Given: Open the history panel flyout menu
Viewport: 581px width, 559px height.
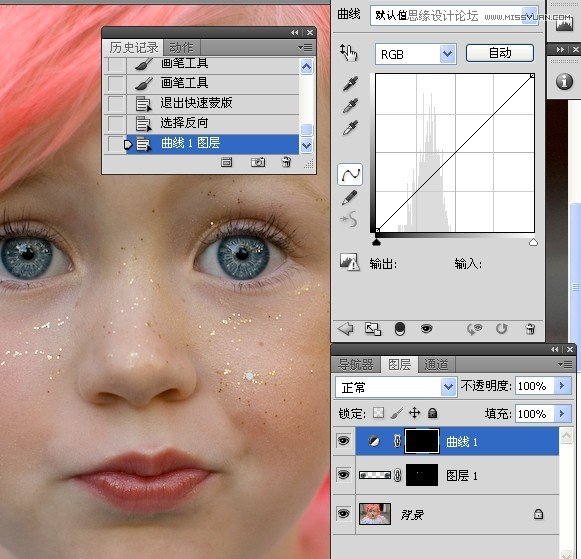Looking at the screenshot, I should [x=305, y=47].
